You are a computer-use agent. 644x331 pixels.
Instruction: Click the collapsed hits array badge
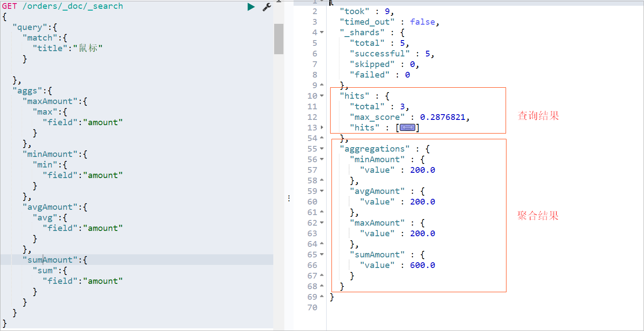(407, 127)
